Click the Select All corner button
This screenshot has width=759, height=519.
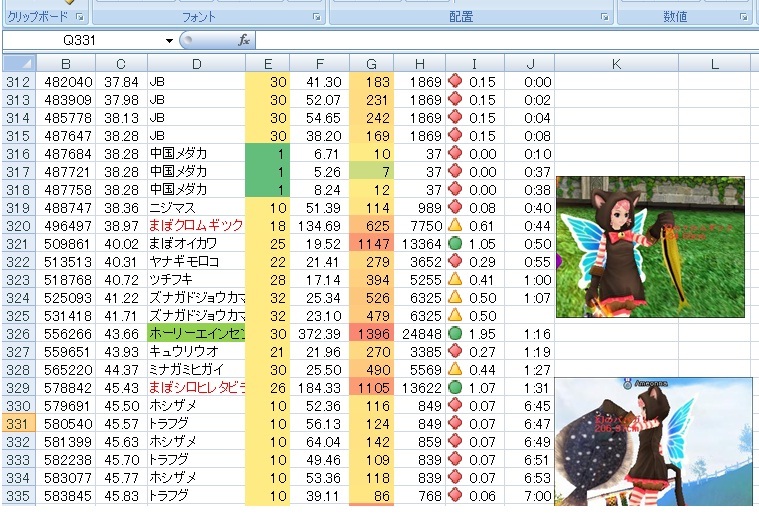19,63
